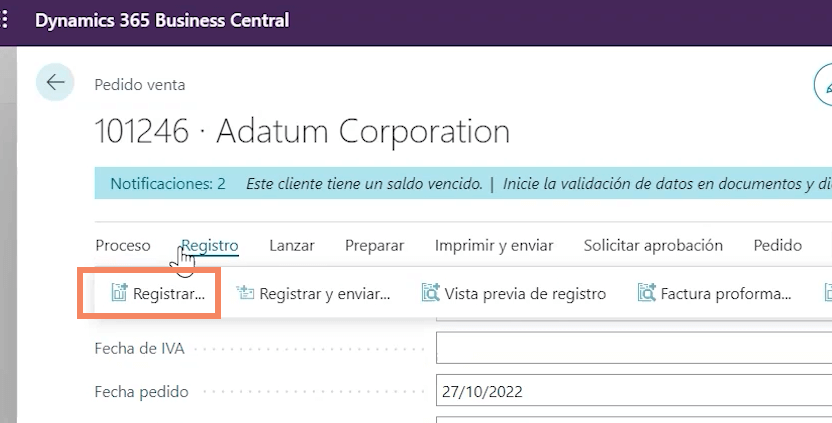The width and height of the screenshot is (832, 423).
Task: Click the Registrar y enviar... icon
Action: tap(246, 294)
